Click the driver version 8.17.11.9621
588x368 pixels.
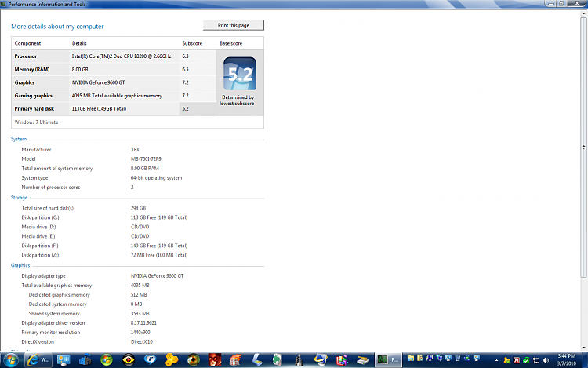(x=143, y=323)
